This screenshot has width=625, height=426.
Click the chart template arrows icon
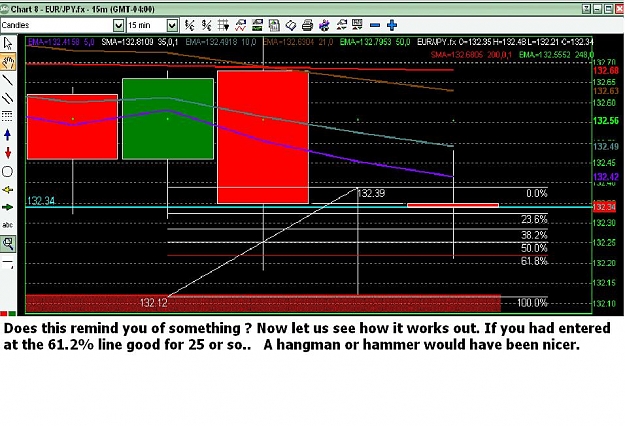point(358,25)
